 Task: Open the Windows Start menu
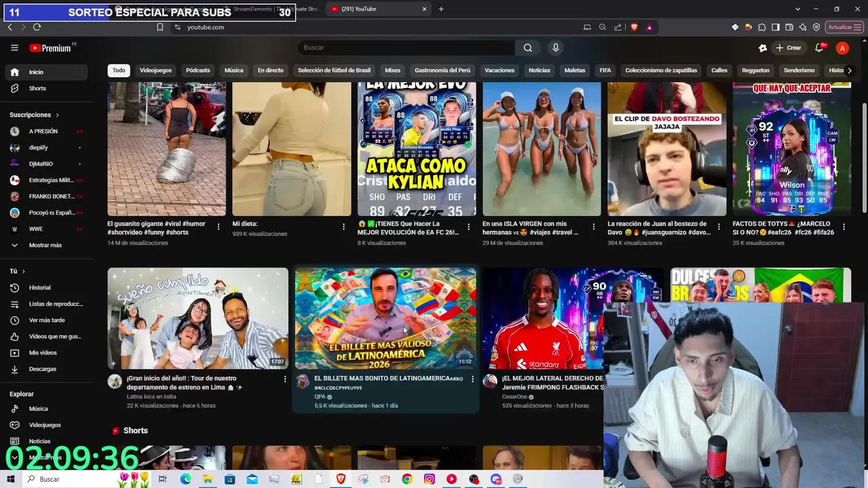12,479
